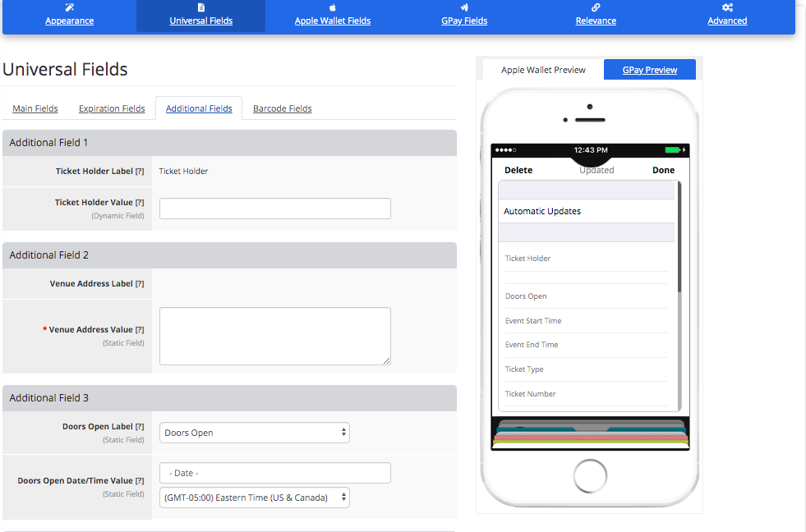Screen dimensions: 806x532
Task: Switch to Main Fields sub-tab
Action: click(x=35, y=108)
